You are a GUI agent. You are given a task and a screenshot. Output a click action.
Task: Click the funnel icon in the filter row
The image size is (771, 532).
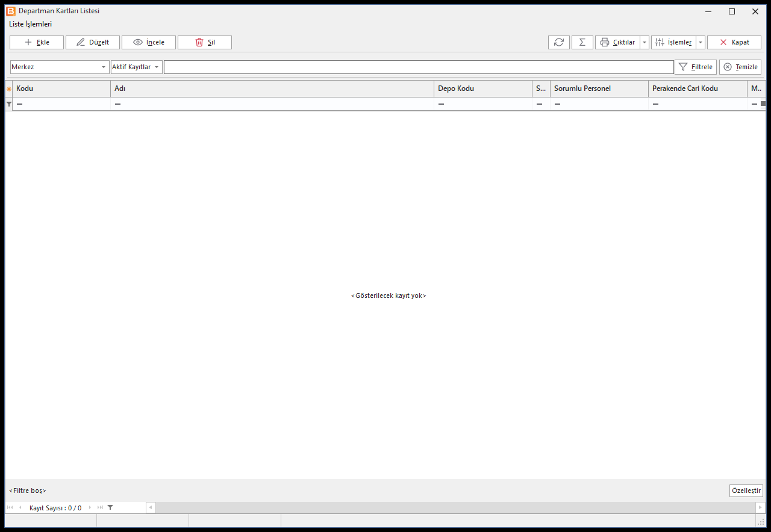(x=8, y=104)
